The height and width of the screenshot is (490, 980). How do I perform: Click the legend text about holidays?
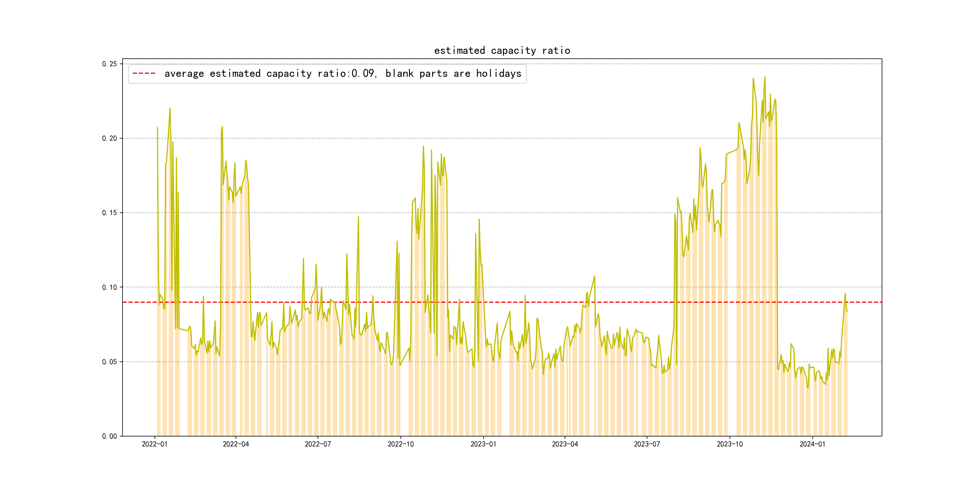[x=342, y=73]
